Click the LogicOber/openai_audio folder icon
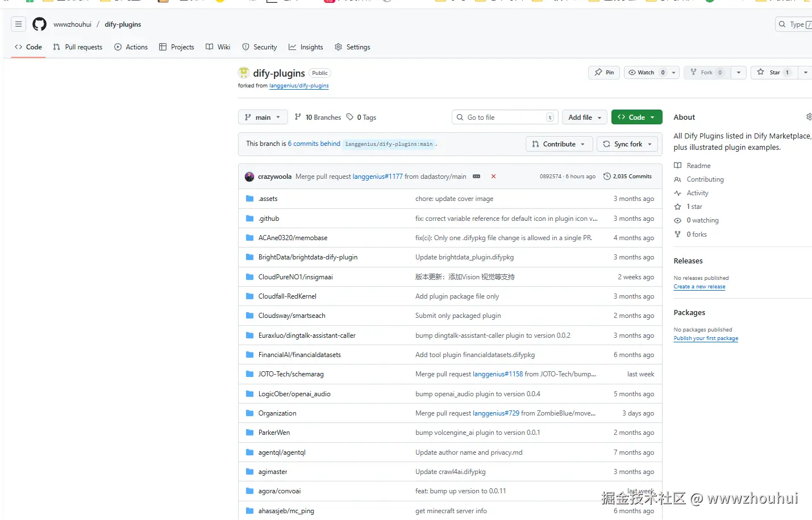This screenshot has width=812, height=520. click(249, 394)
